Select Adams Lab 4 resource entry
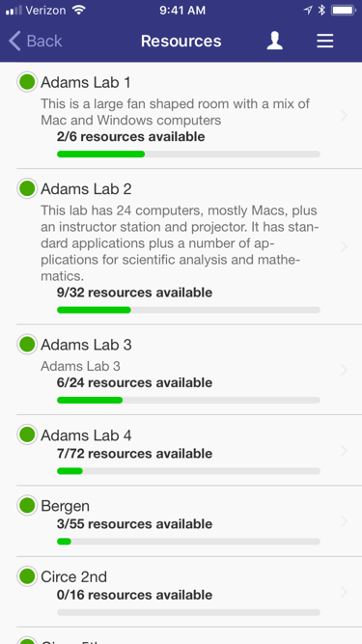This screenshot has height=644, width=362. point(181,450)
